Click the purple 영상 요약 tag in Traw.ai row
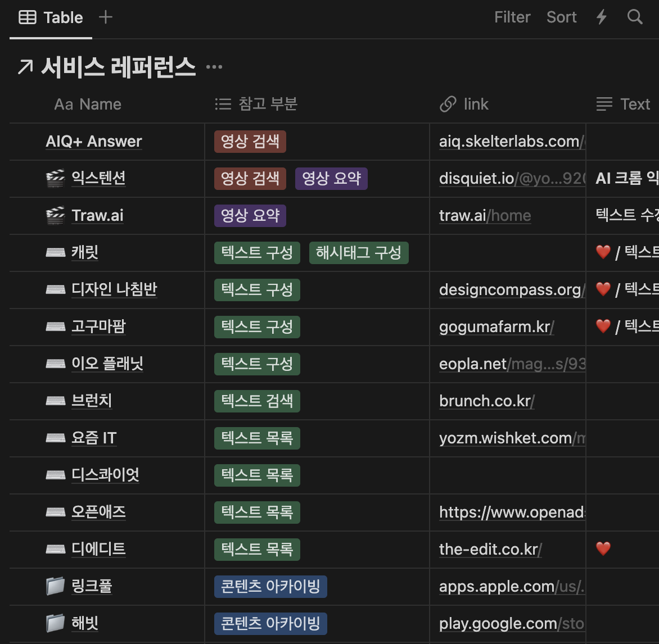 (250, 215)
